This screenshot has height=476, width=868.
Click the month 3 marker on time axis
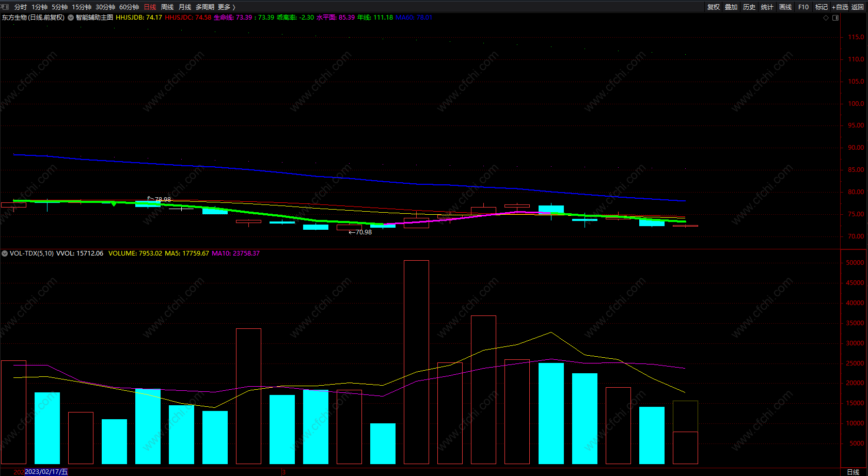283,472
